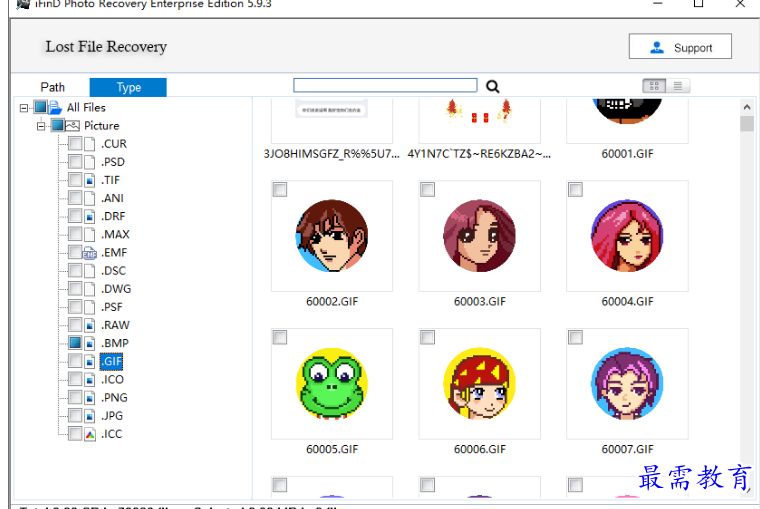Screen dimensions: 760x509
Task: Click the .BMP file type icon
Action: click(x=90, y=343)
